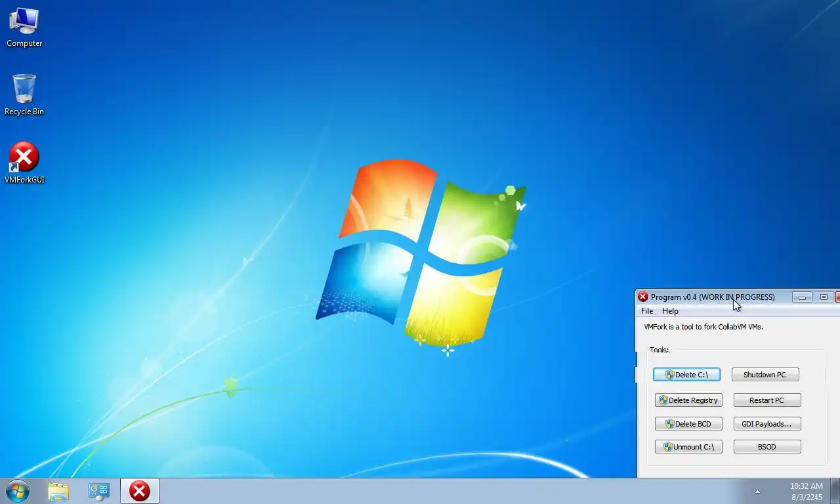Open the Windows Start orb
840x504 pixels.
pyautogui.click(x=18, y=491)
